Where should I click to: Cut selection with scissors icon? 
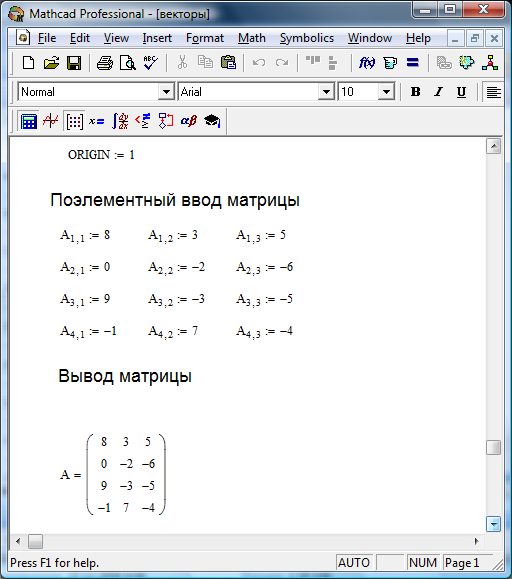pos(182,63)
